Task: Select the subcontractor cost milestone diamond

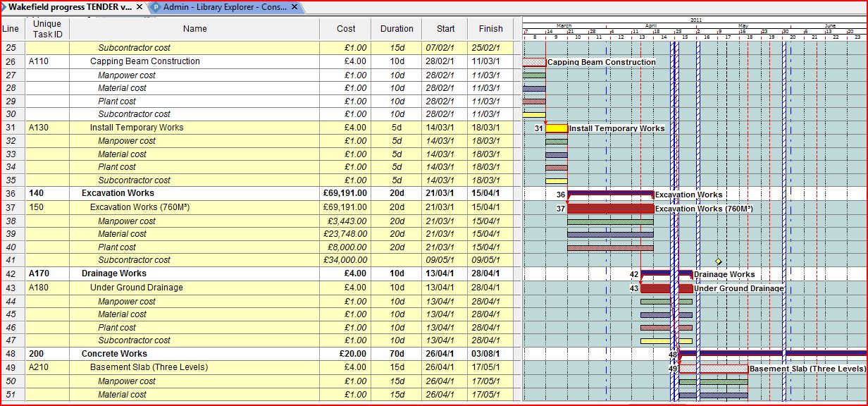Action: 718,262
